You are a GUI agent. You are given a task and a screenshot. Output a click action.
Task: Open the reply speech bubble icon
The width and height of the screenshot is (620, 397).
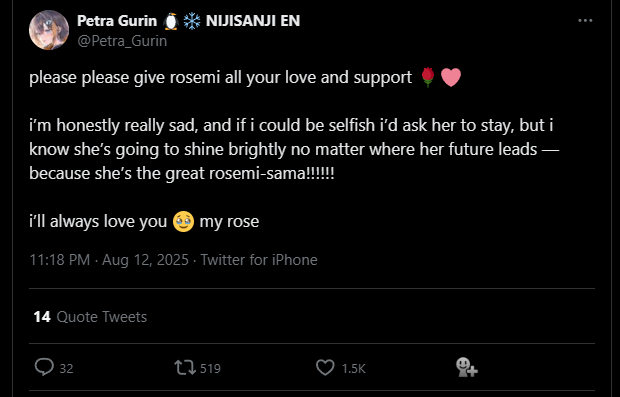click(x=44, y=367)
